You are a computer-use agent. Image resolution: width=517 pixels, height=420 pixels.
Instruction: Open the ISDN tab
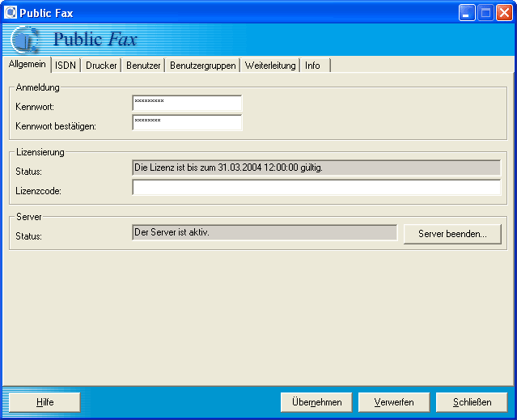click(x=66, y=66)
